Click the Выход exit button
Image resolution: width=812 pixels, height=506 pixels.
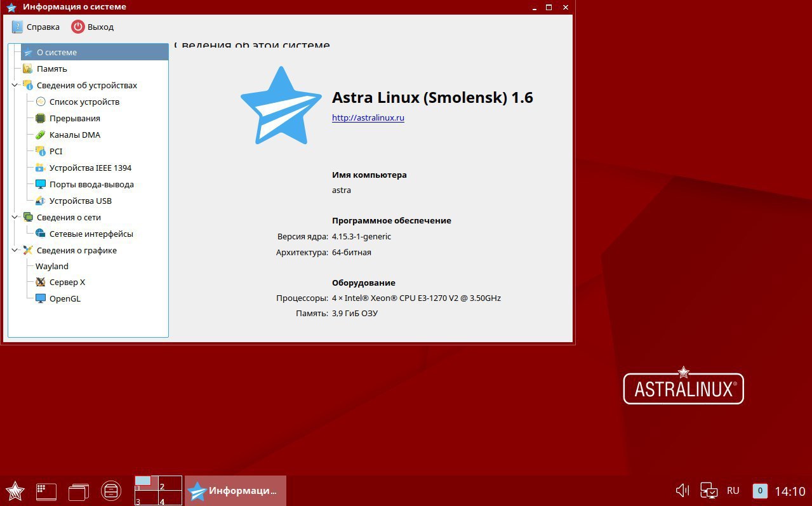coord(93,27)
